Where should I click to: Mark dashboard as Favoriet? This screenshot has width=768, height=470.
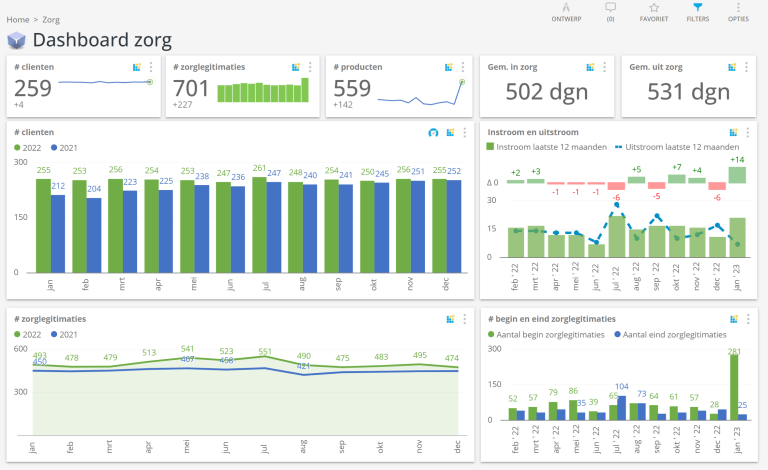coord(654,11)
